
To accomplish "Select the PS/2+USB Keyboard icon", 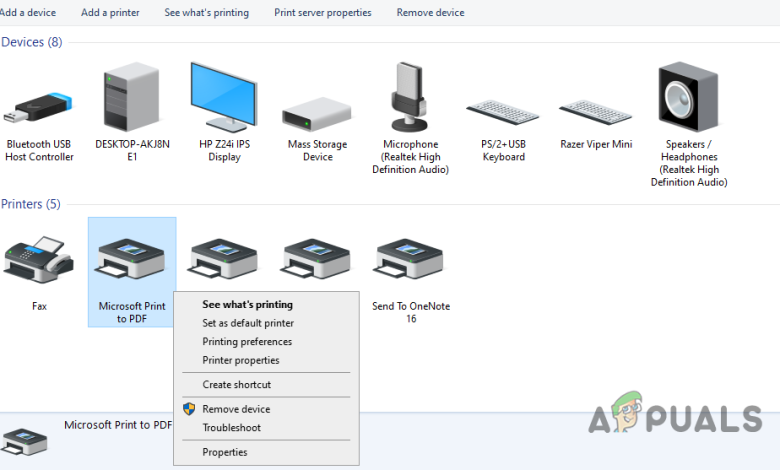I will [x=502, y=112].
